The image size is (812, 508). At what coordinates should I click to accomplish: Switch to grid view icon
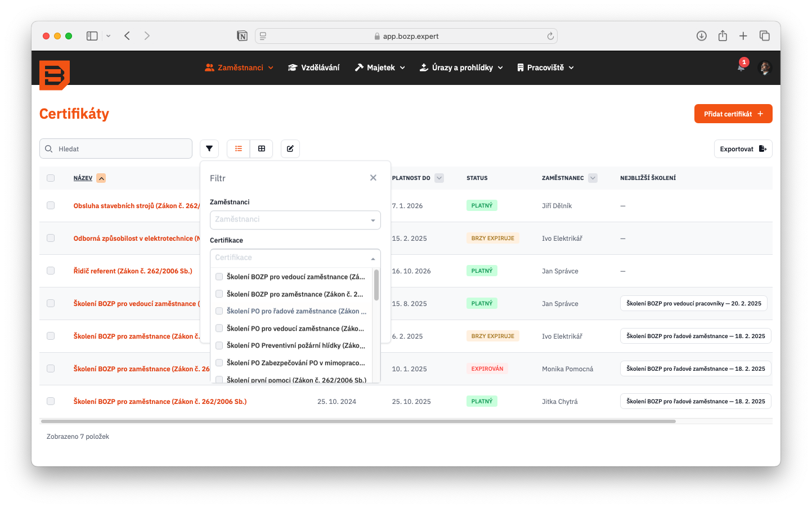tap(262, 149)
